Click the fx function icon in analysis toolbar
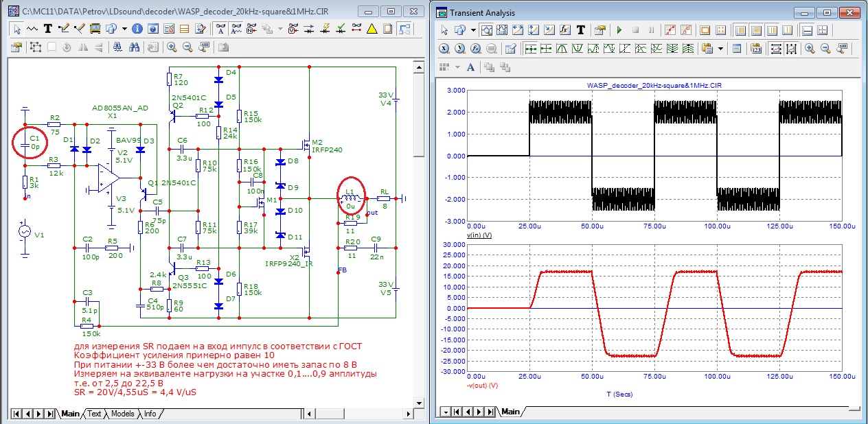This screenshot has height=424, width=868. coord(565,30)
